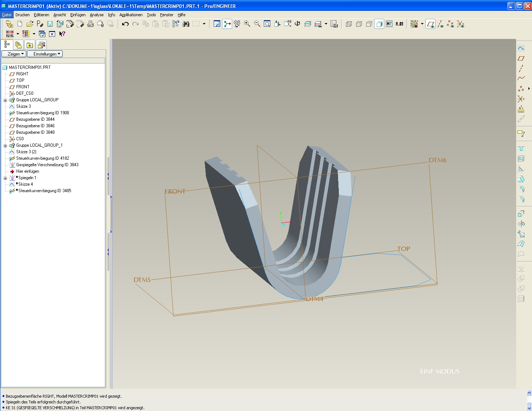This screenshot has height=411, width=532.
Task: Choose the shell tool icon
Action: click(x=521, y=159)
